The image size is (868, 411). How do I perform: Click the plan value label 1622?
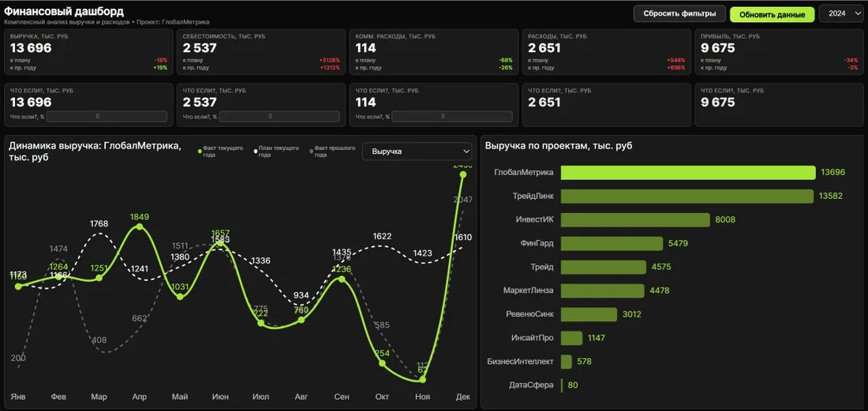382,236
